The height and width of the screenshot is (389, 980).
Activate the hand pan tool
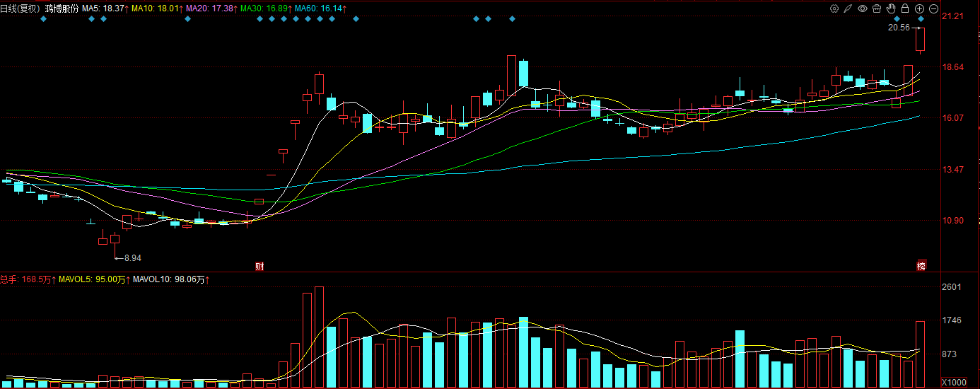click(x=891, y=8)
